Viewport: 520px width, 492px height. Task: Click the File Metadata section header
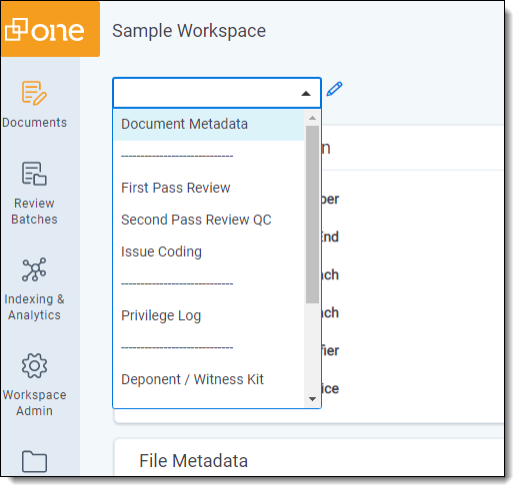193,461
